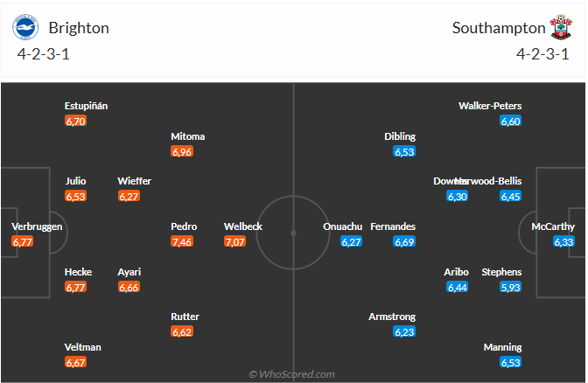Screen dimensions: 588x383
Task: Click Dibling's 6,53 rating badge
Action: pyautogui.click(x=404, y=152)
